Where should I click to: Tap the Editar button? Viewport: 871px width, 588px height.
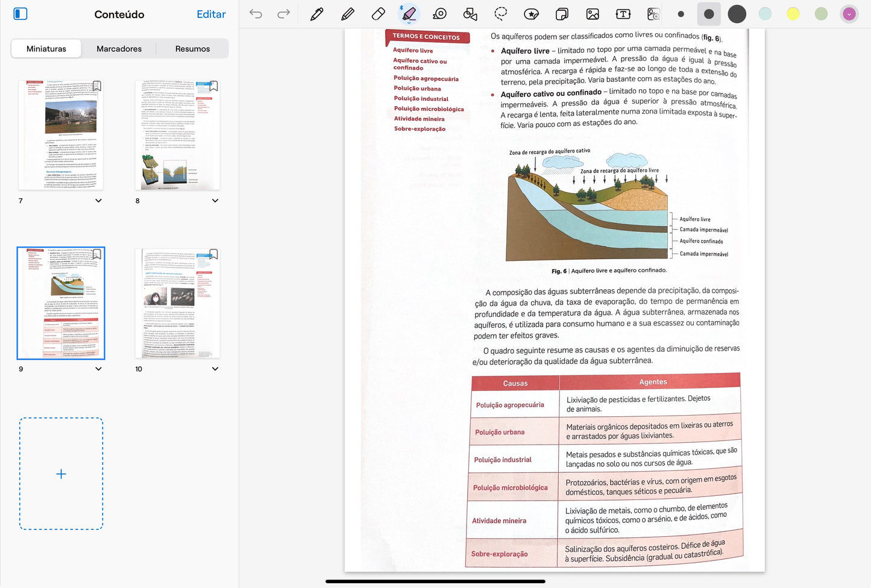pos(211,14)
